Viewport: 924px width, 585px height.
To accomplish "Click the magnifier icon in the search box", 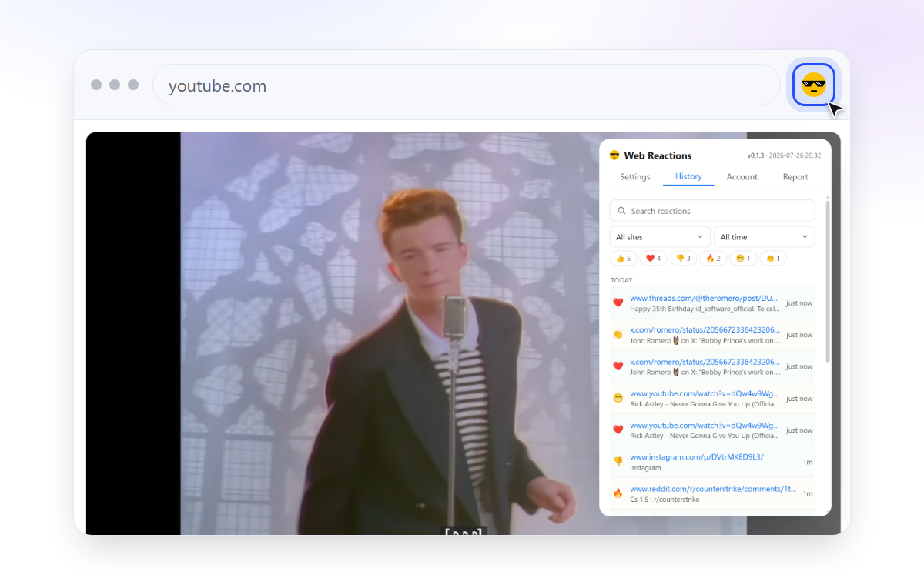I will click(621, 211).
